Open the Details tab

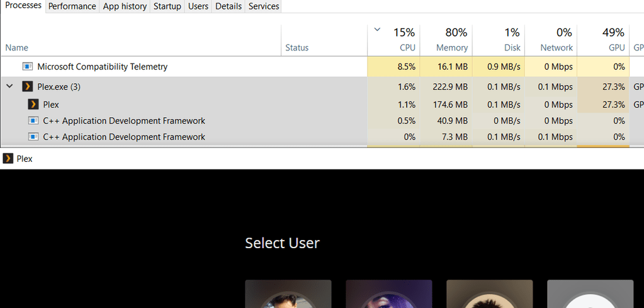(x=228, y=6)
